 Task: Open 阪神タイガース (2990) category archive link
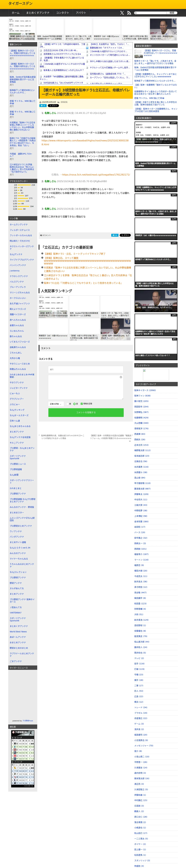tap(145, 390)
